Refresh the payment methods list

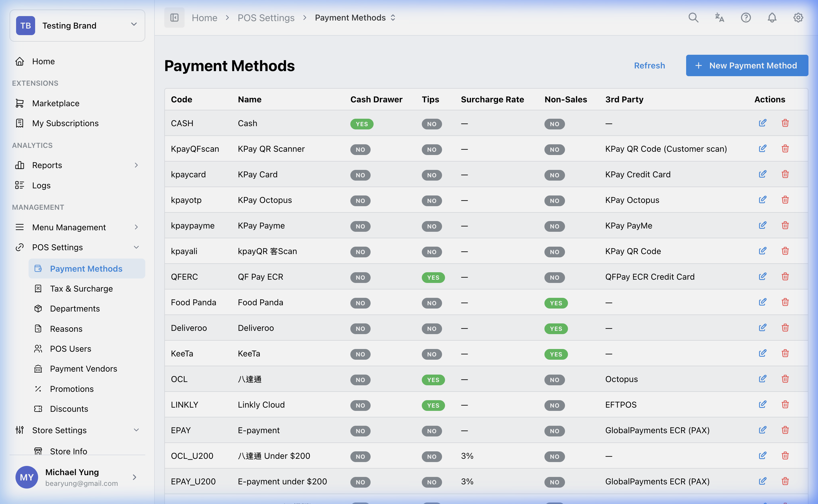coord(649,65)
